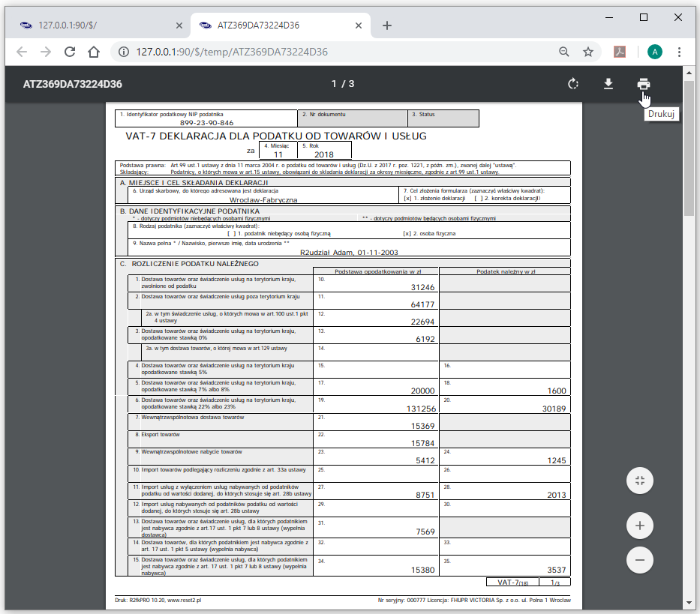Zoom out with the round minus button
Image resolution: width=700 pixels, height=614 pixels.
[640, 560]
